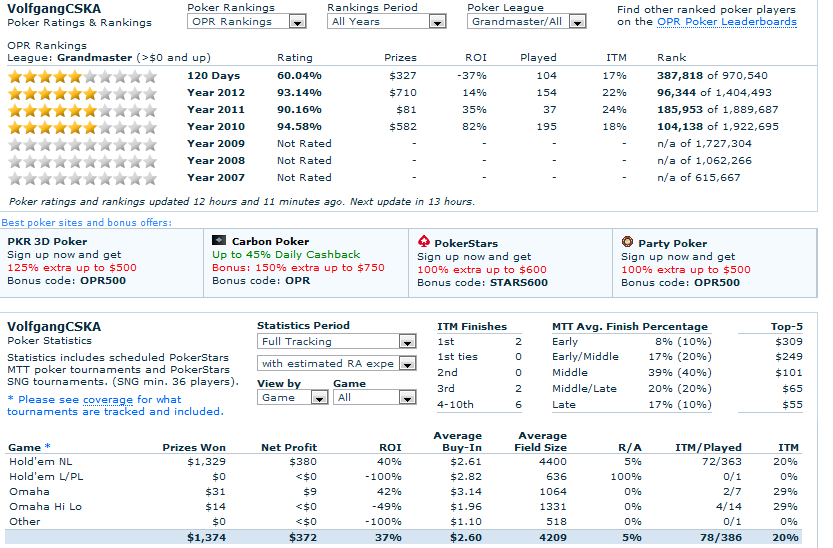Click the Year 2010 rating value 94.58%
This screenshot has height=548, width=833.
pyautogui.click(x=299, y=126)
